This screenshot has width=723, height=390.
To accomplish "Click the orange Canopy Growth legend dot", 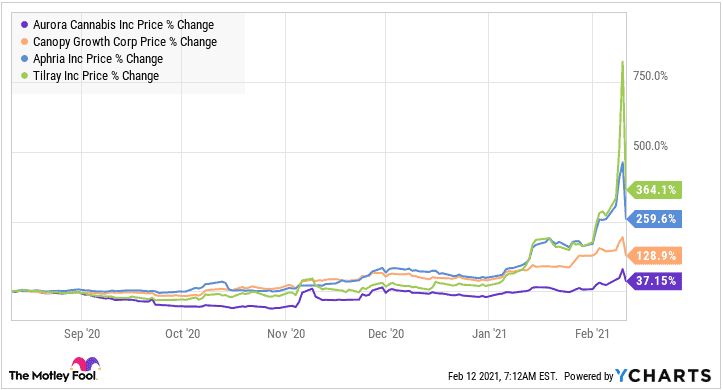I will (24, 42).
